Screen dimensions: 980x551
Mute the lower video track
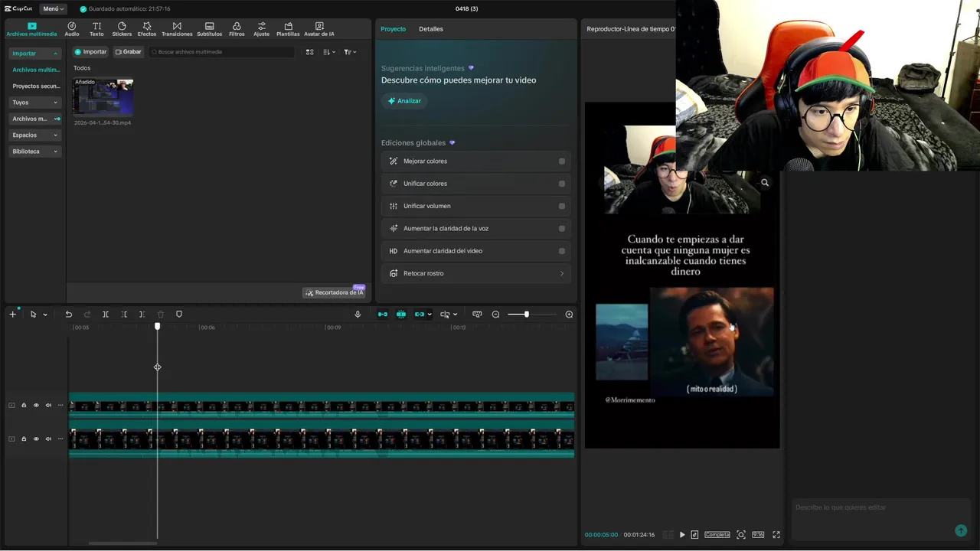pos(48,439)
